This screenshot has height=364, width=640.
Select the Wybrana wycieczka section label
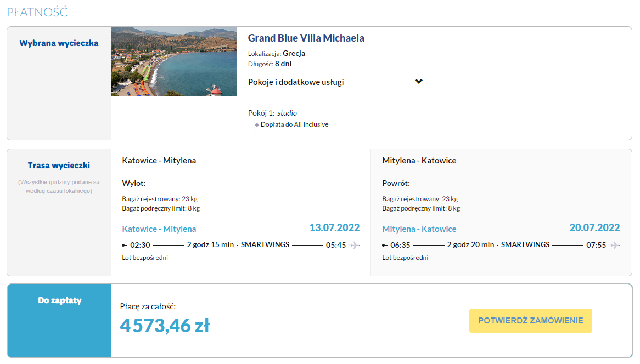click(x=59, y=43)
